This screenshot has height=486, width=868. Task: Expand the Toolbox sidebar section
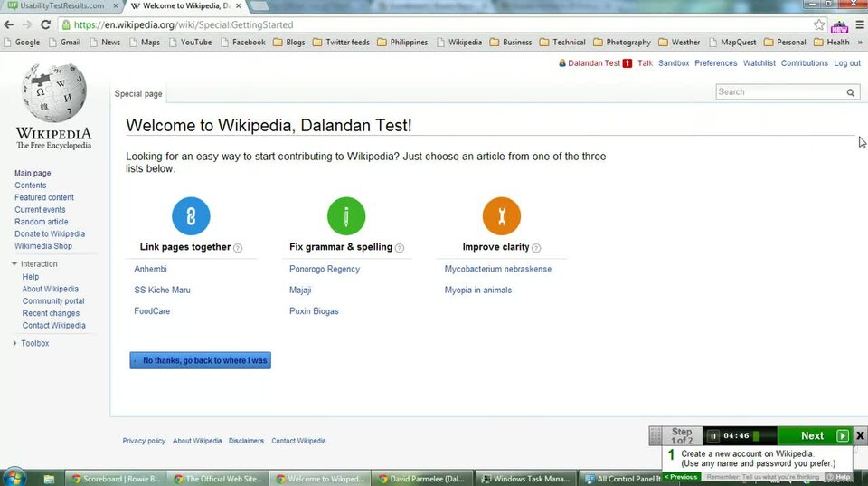tap(14, 343)
